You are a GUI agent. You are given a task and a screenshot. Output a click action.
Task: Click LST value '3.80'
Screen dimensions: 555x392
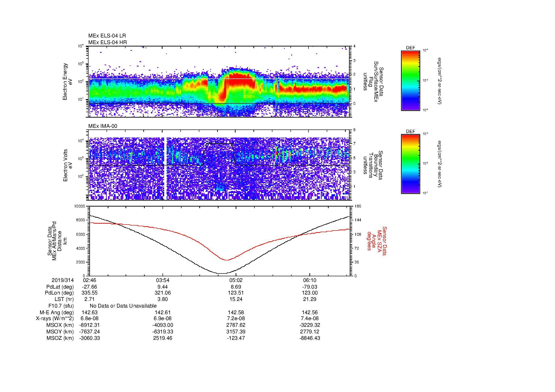click(x=163, y=299)
